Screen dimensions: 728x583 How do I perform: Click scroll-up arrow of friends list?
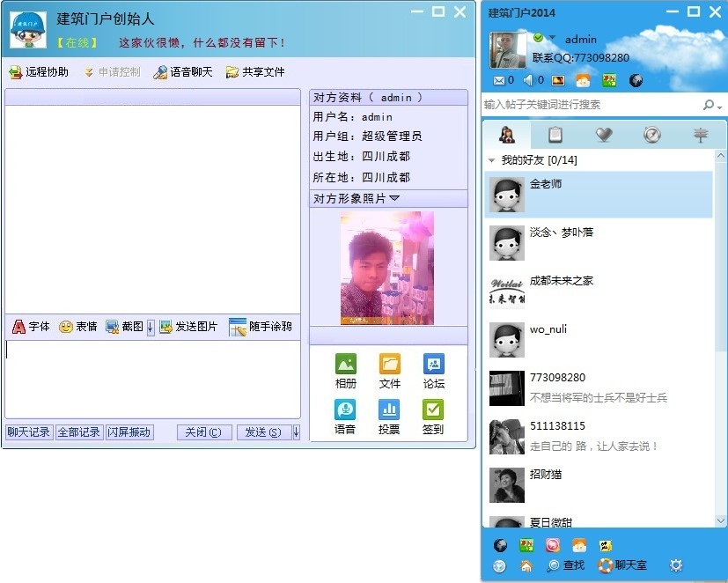tap(721, 156)
